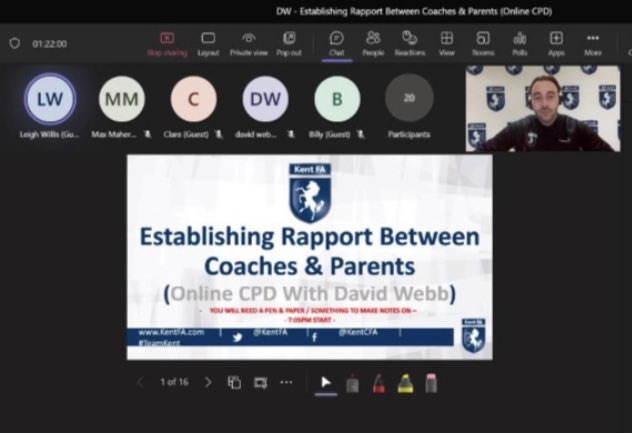Image resolution: width=632 pixels, height=434 pixels.
Task: Change the meeting View
Action: [x=447, y=44]
